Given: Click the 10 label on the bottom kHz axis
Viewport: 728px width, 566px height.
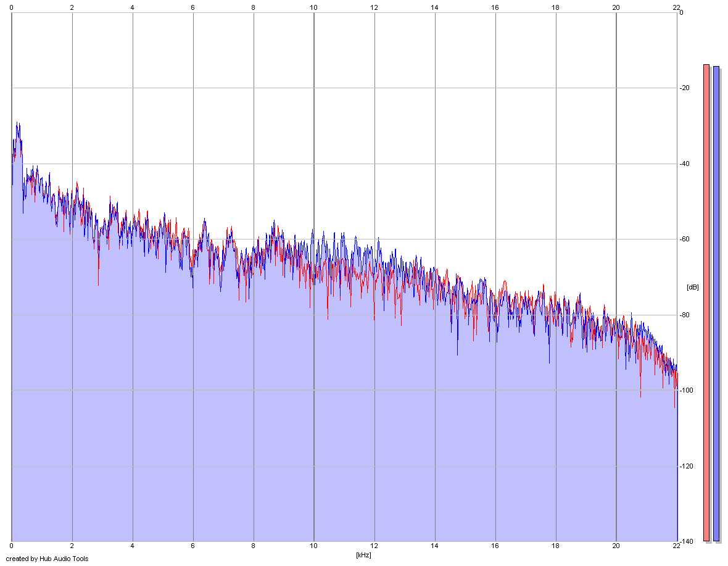Looking at the screenshot, I should pyautogui.click(x=314, y=546).
